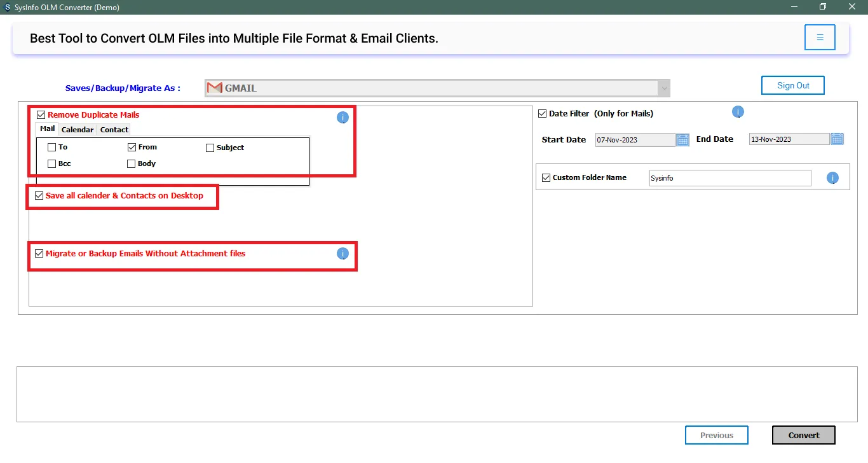Click the Date Filter info icon

pos(738,112)
